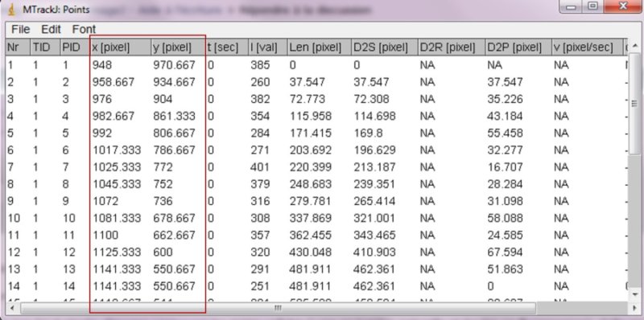Select the row with x value 948
Image resolution: width=644 pixels, height=320 pixels.
click(x=316, y=65)
